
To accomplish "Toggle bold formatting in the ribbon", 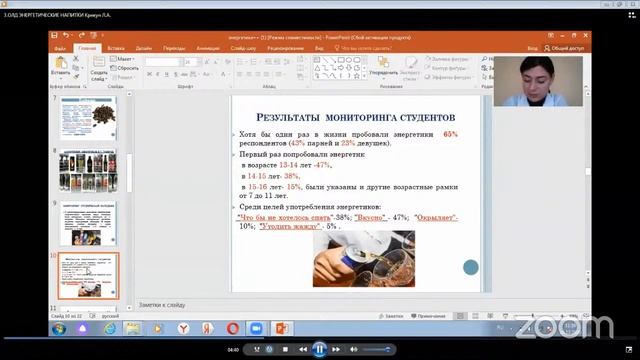I will 149,74.
